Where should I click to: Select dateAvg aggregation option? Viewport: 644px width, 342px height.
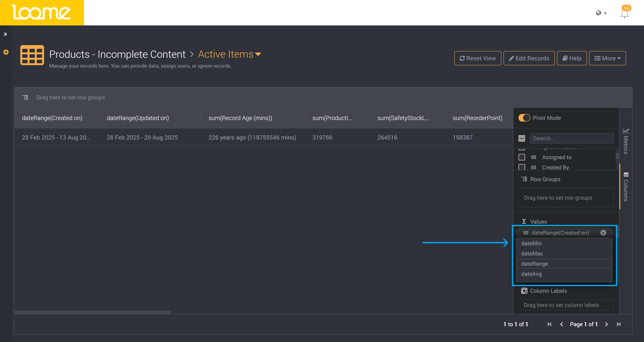564,274
